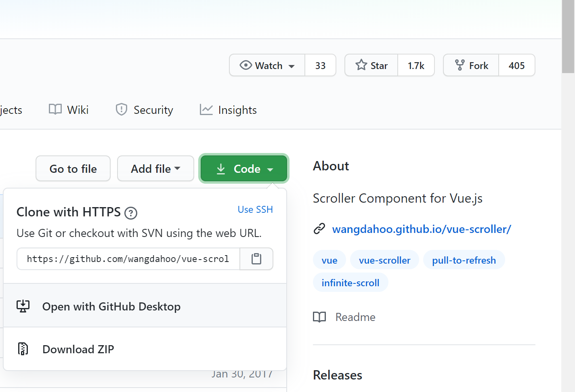Image resolution: width=575 pixels, height=392 pixels.
Task: Click the HTTPS clone URL field
Action: [128, 259]
